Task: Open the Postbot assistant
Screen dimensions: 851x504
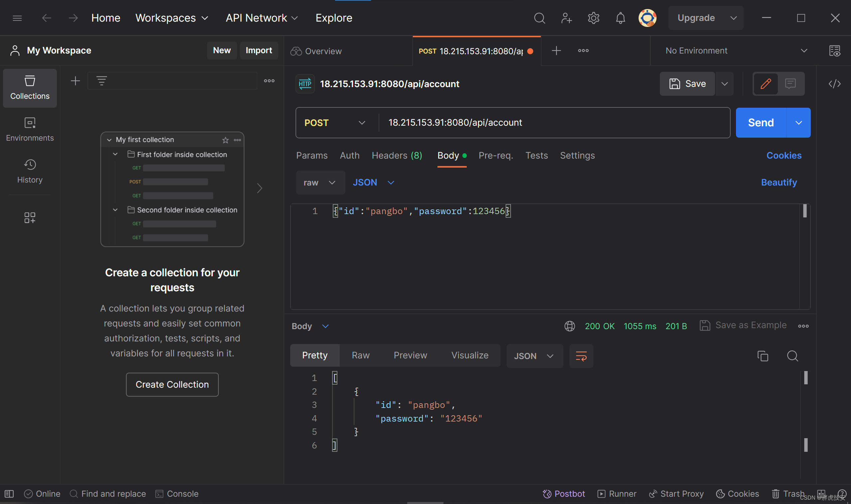Action: 564,493
